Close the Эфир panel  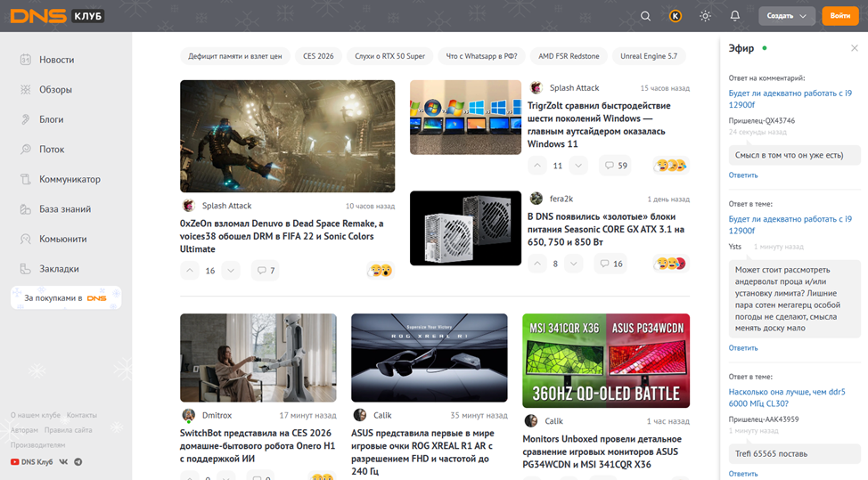pyautogui.click(x=855, y=48)
